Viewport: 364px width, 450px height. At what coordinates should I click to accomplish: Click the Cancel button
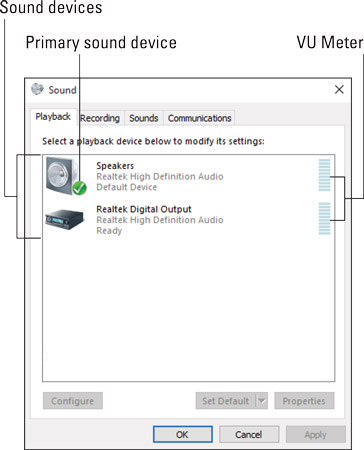(x=249, y=434)
